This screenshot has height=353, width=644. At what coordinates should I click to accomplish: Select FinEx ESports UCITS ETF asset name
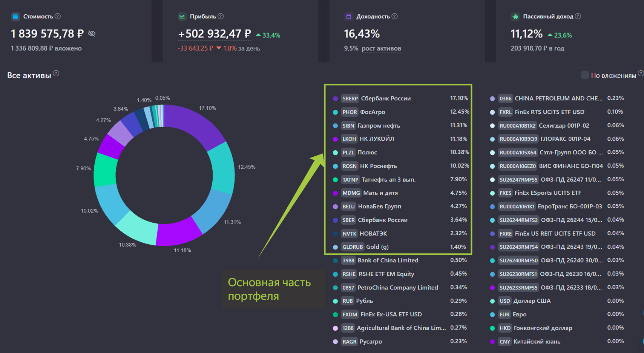tap(548, 193)
